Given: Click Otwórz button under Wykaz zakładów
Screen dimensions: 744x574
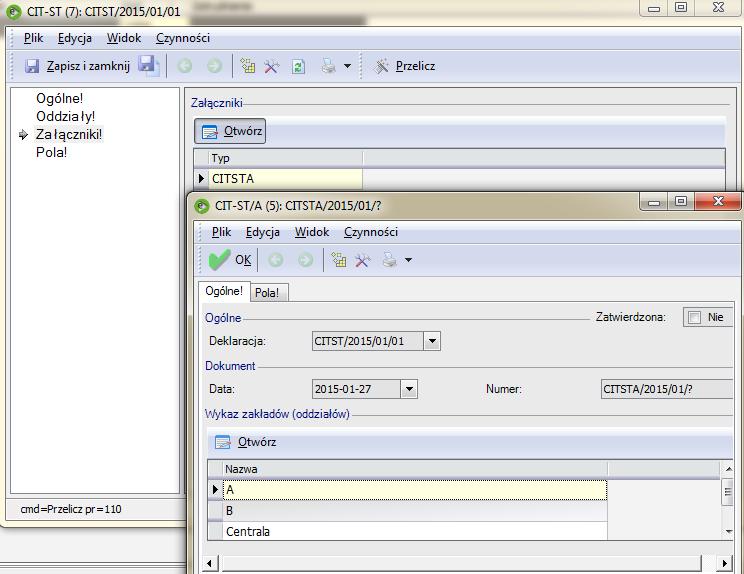Looking at the screenshot, I should point(245,442).
